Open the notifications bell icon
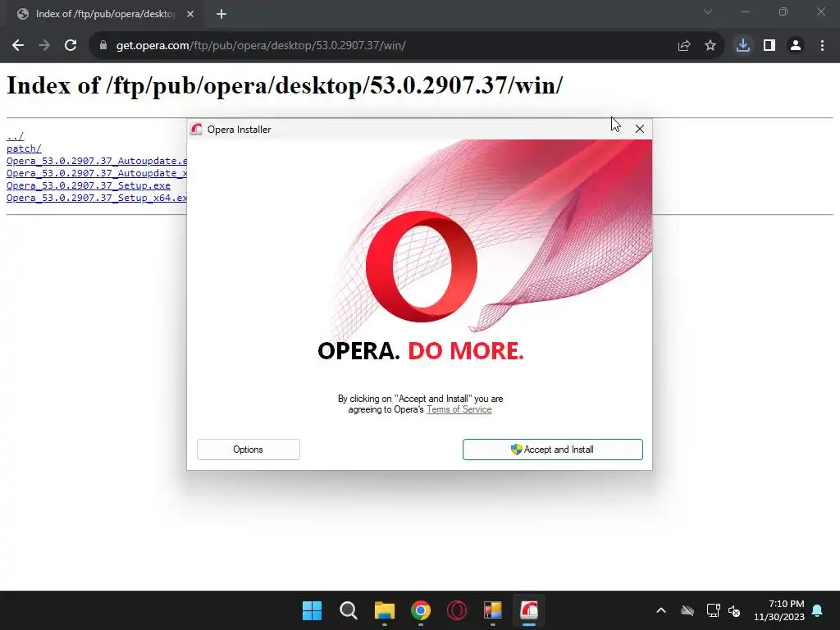 [817, 610]
